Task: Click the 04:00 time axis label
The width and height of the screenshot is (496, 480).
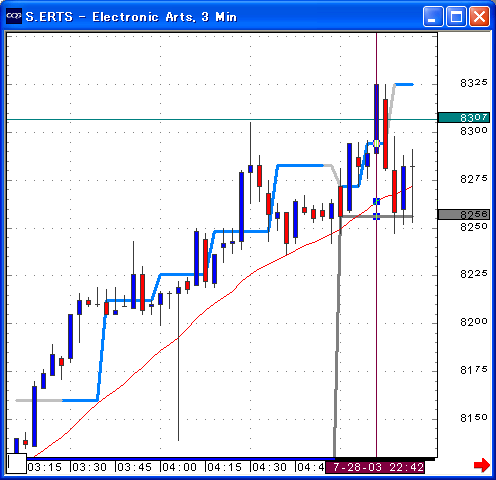Action: (x=180, y=467)
